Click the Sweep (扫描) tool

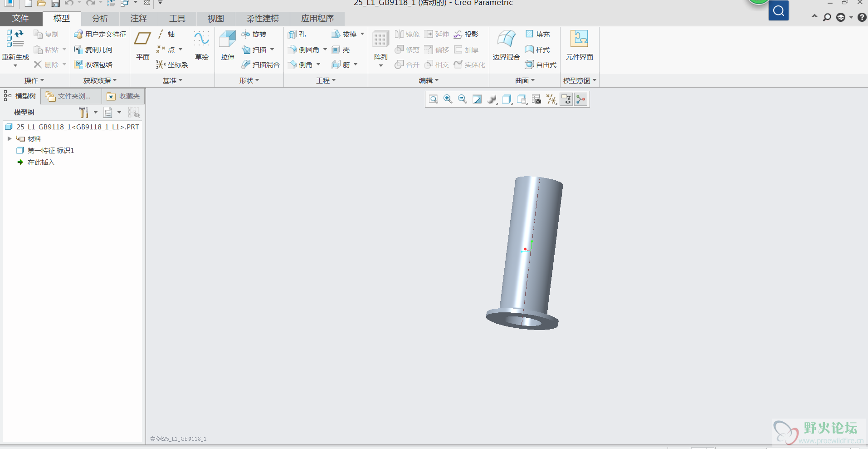[x=254, y=49]
